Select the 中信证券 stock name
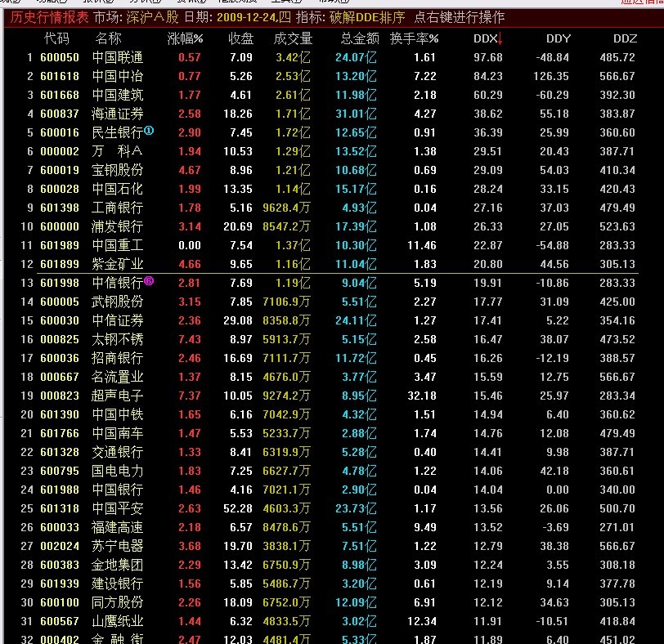 point(118,320)
